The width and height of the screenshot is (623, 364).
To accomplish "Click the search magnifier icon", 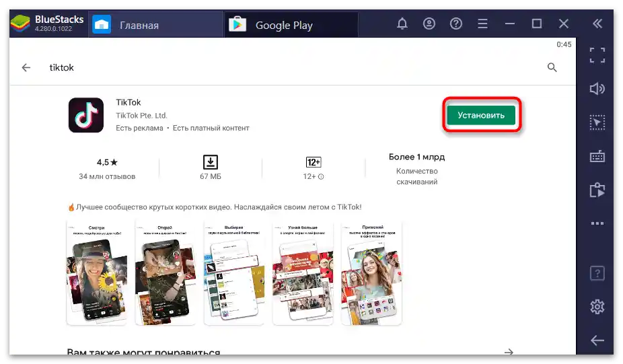I will coord(552,67).
